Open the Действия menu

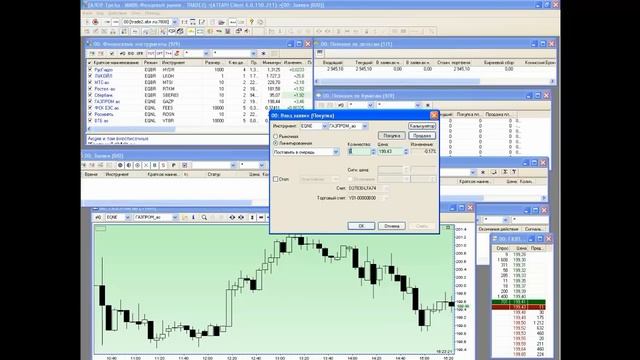click(x=118, y=13)
